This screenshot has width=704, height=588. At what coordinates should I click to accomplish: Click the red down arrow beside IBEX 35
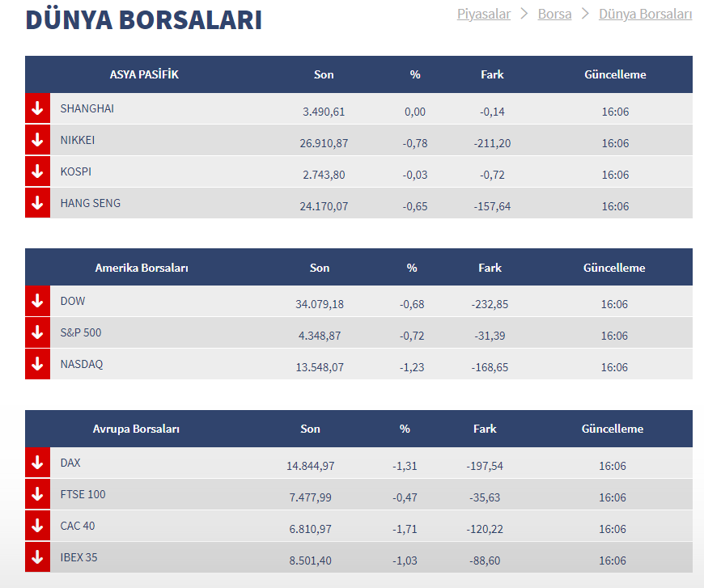(38, 557)
